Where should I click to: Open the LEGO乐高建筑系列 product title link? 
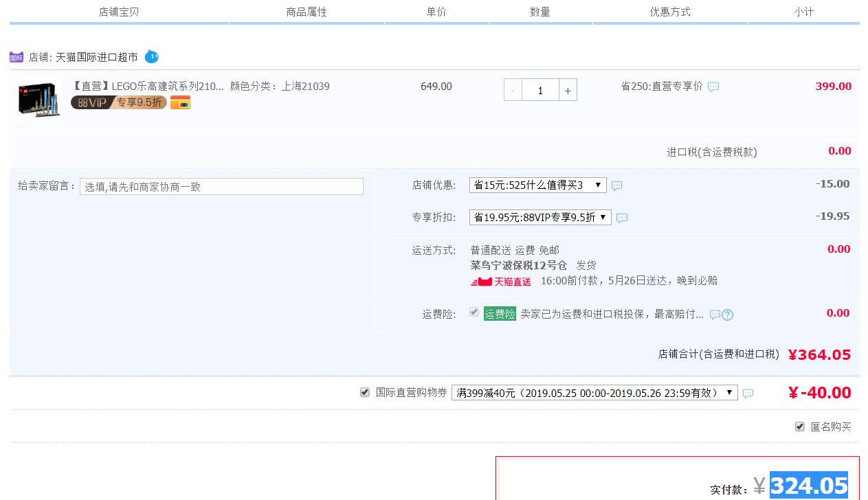[148, 86]
